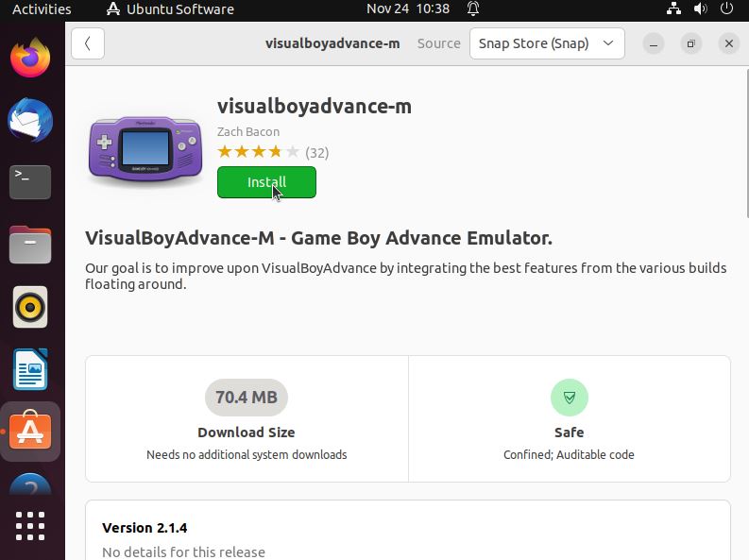Restore the Ubuntu Software window size
Screen dimensions: 749x560
[x=691, y=44]
